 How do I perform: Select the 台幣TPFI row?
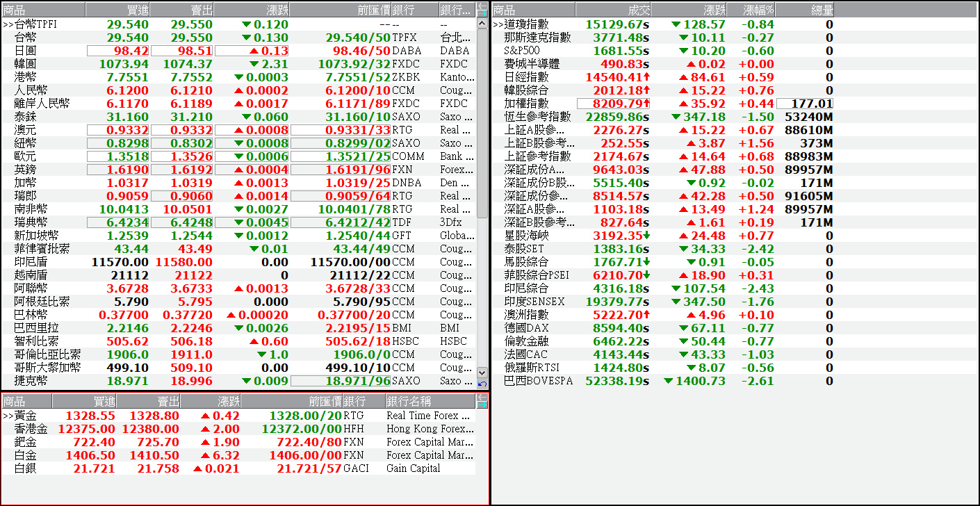coord(239,24)
